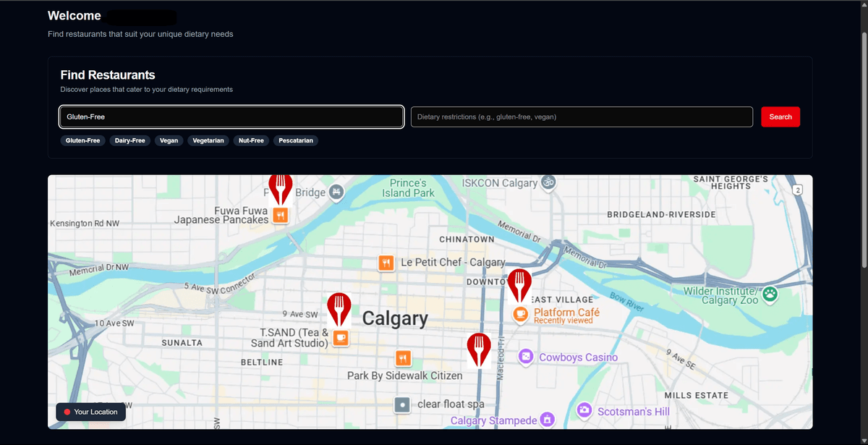Select the Park By Sidewalk Citizen restaurant icon
This screenshot has height=445, width=868.
pyautogui.click(x=403, y=358)
